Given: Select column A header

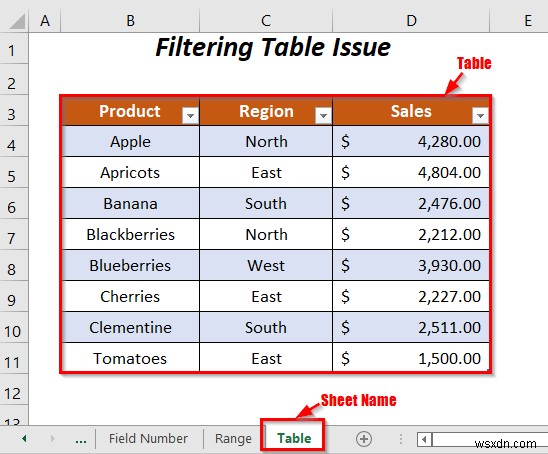Looking at the screenshot, I should click(x=45, y=21).
